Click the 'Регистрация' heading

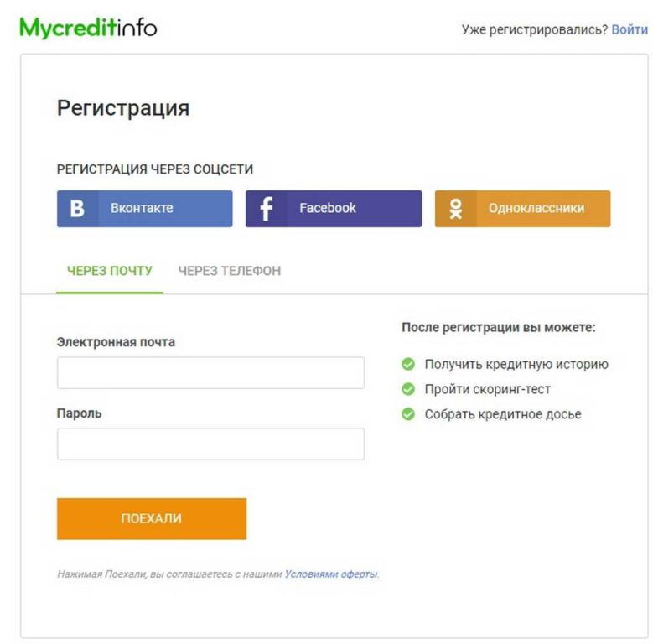123,108
